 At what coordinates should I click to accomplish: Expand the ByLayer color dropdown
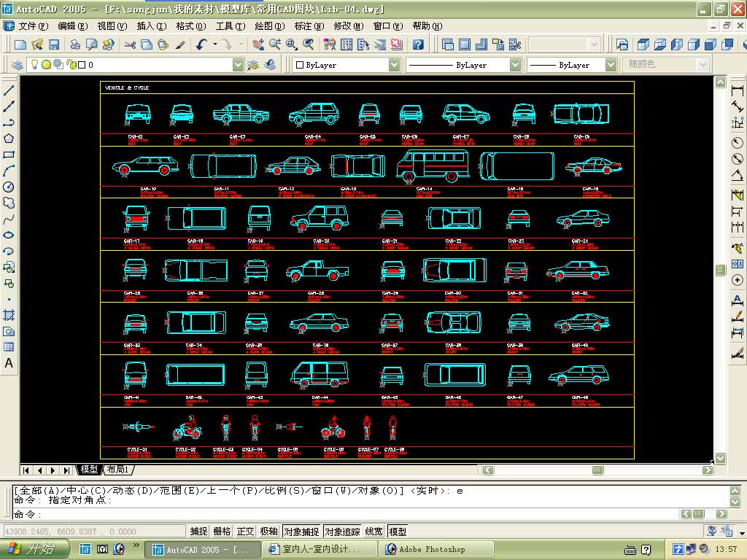(x=394, y=65)
